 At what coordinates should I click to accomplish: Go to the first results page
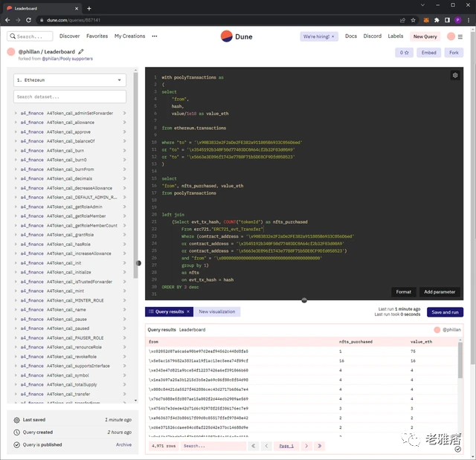[x=253, y=446]
